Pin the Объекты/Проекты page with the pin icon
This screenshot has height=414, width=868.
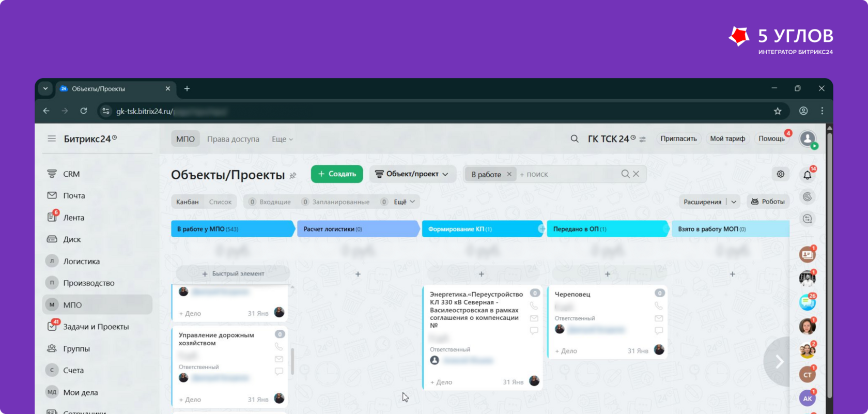point(293,176)
